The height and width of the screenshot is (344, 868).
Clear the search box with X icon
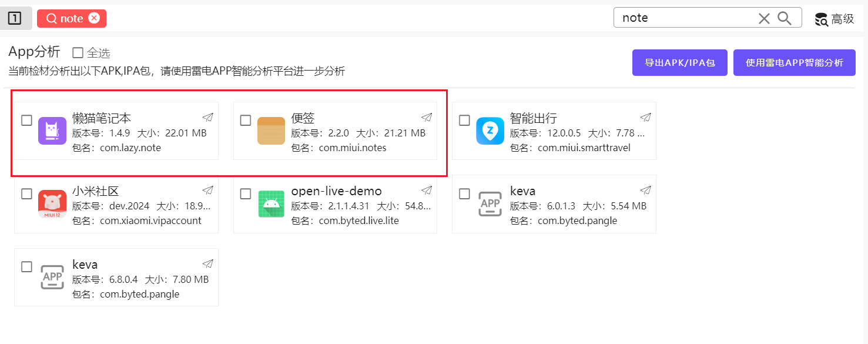[x=764, y=18]
